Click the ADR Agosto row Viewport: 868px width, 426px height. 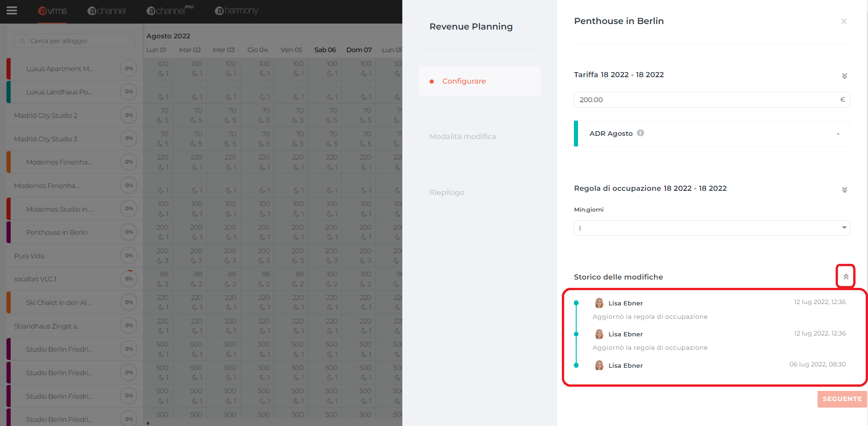tap(712, 134)
